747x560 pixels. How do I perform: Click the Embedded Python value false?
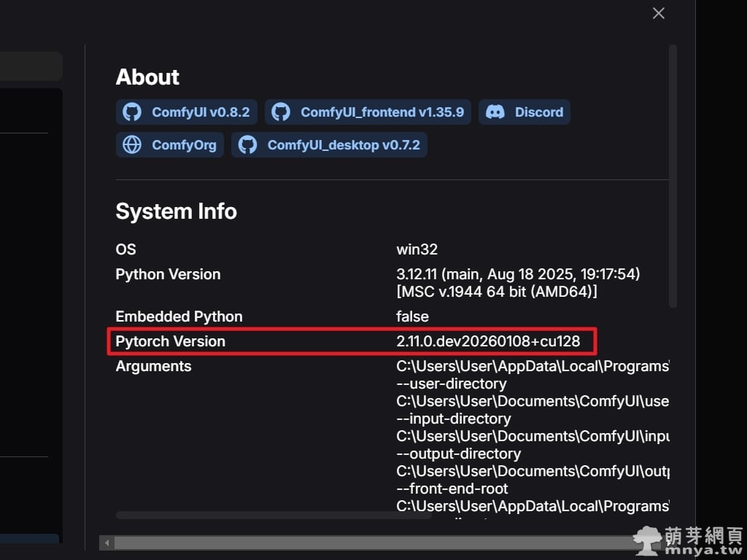[412, 316]
